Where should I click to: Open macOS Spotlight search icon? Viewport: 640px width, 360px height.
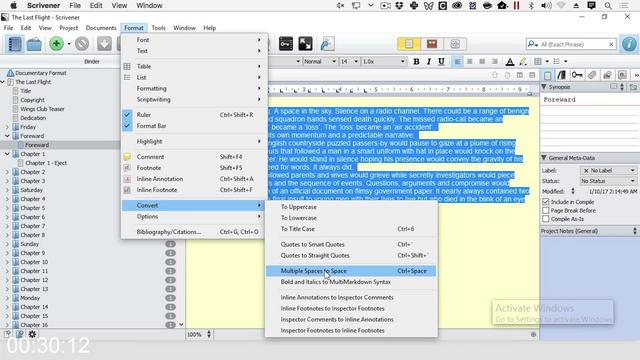pyautogui.click(x=608, y=6)
